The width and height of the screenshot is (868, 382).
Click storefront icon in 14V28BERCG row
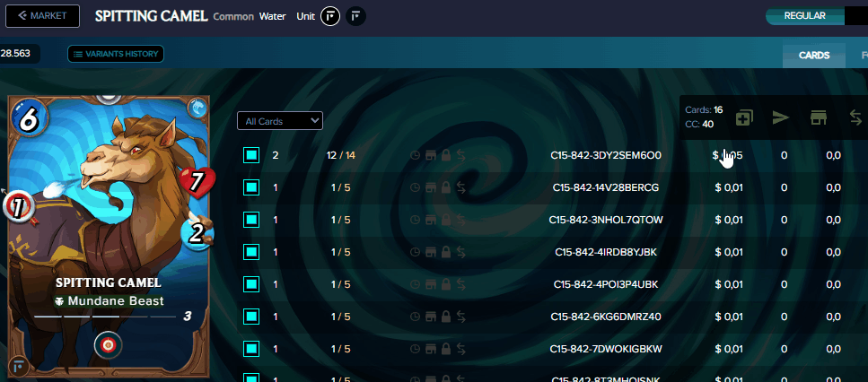click(431, 188)
